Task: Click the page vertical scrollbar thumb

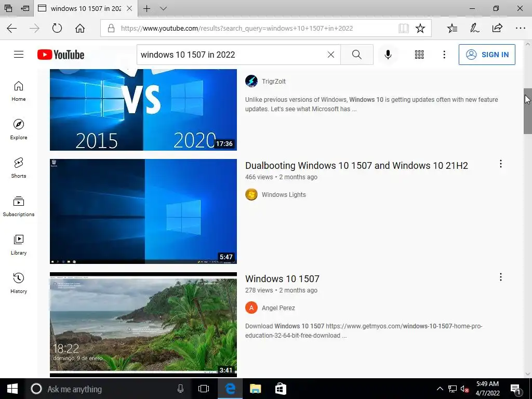Action: point(528,111)
